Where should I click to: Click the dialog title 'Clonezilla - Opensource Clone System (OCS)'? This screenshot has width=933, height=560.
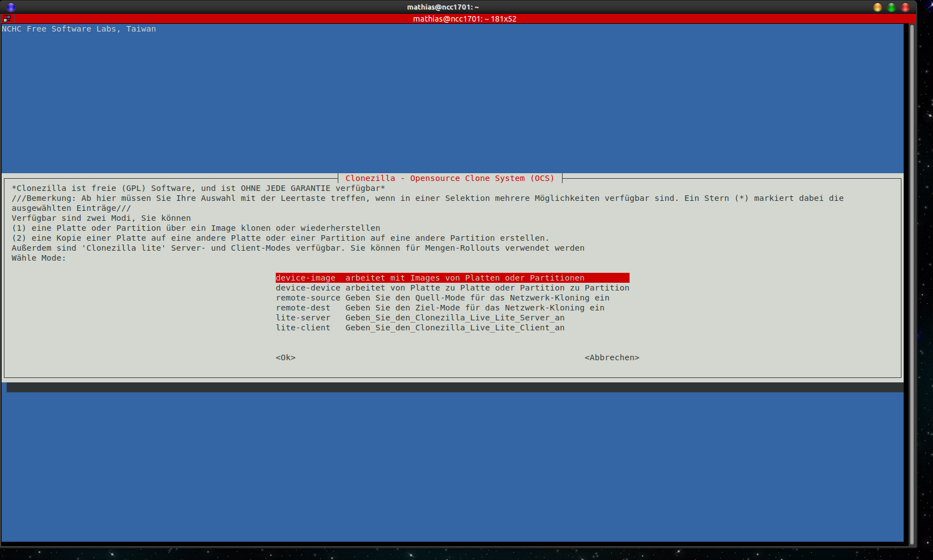coord(450,178)
